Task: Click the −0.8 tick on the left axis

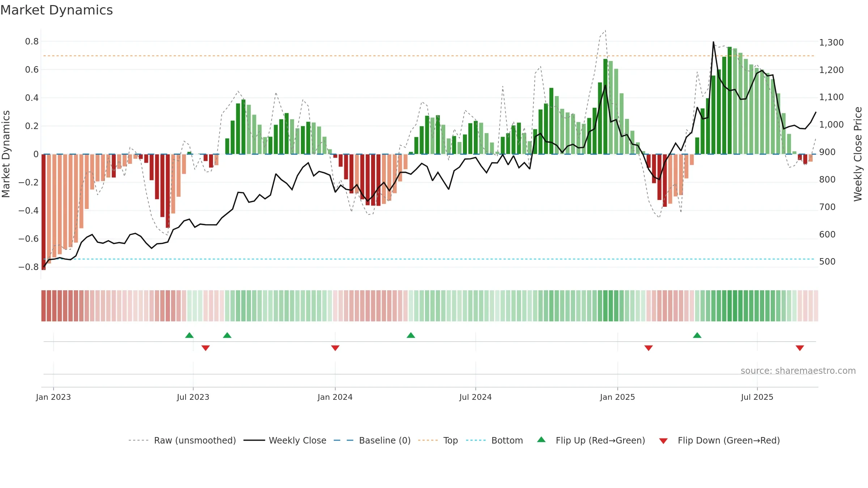Action: [x=29, y=267]
